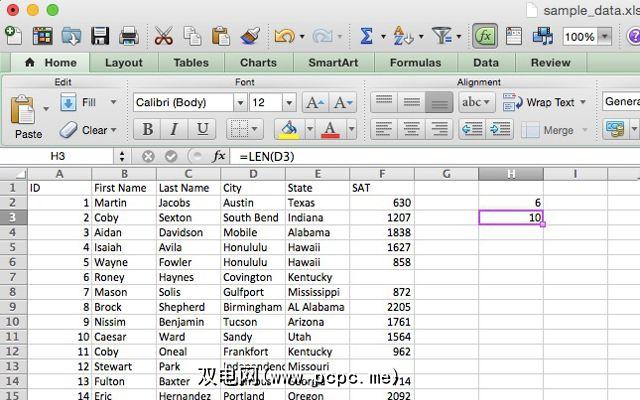Screen dimensions: 640x400
Task: Align text to bottom of cell
Action: [439, 102]
